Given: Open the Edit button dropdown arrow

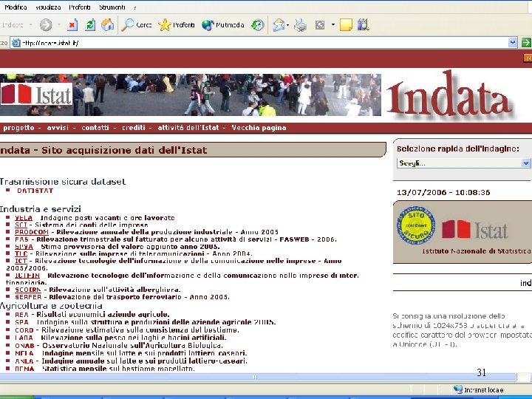Looking at the screenshot, I should click(x=332, y=25).
